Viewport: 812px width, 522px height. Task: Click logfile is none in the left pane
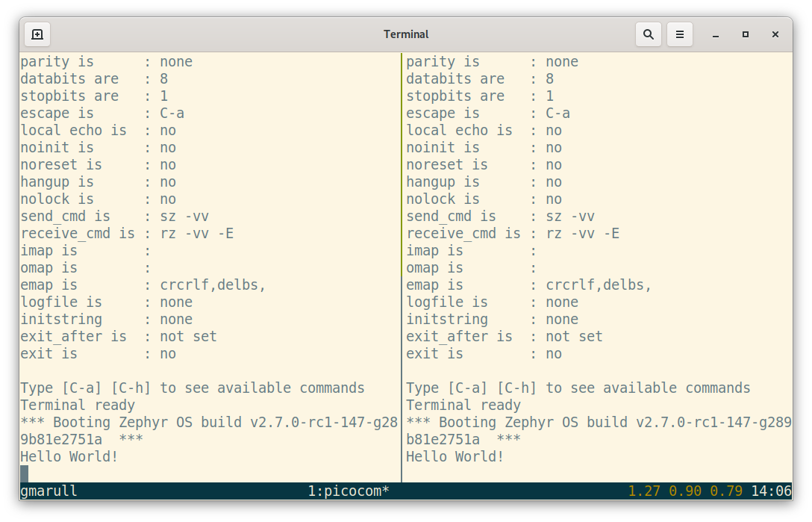tap(104, 302)
